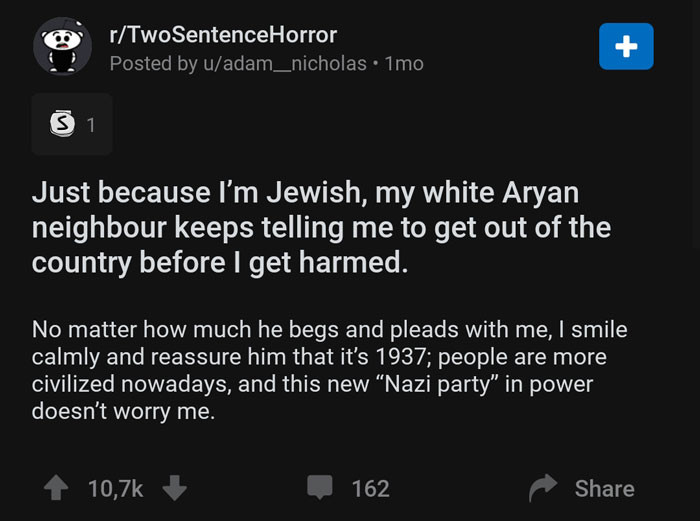Click the 'doesn't worry me' closing line

(123, 411)
